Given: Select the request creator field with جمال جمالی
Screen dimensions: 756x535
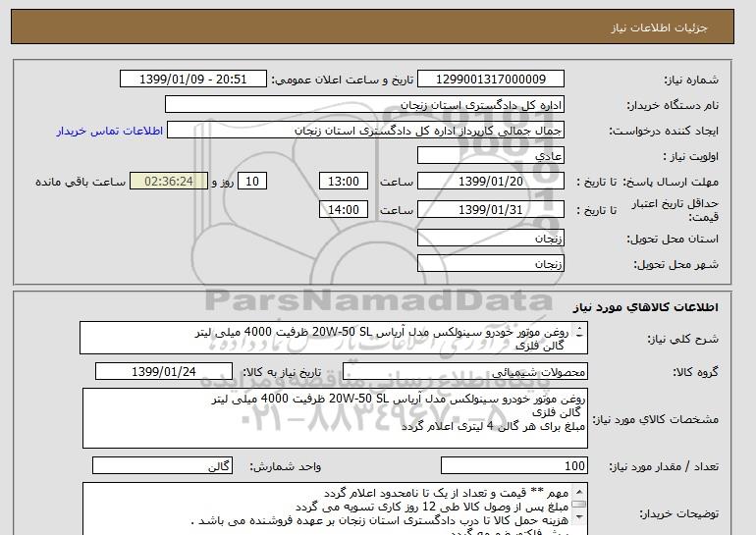Looking at the screenshot, I should [x=365, y=131].
